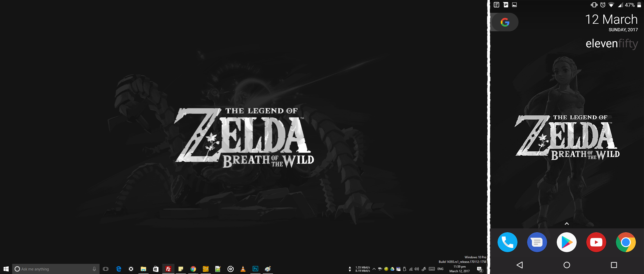Click the Cortana microphone icon

[94, 269]
